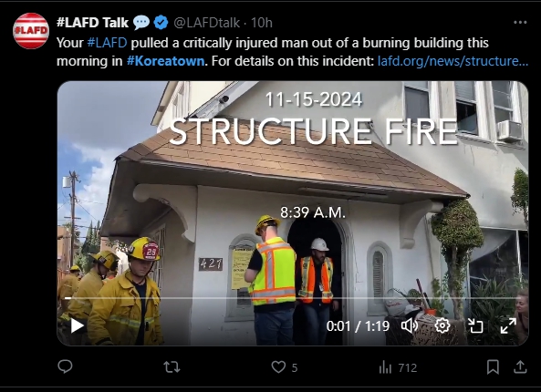Viewport: 541px width, 392px height.
Task: Seek along the video progress bar
Action: [x=293, y=298]
